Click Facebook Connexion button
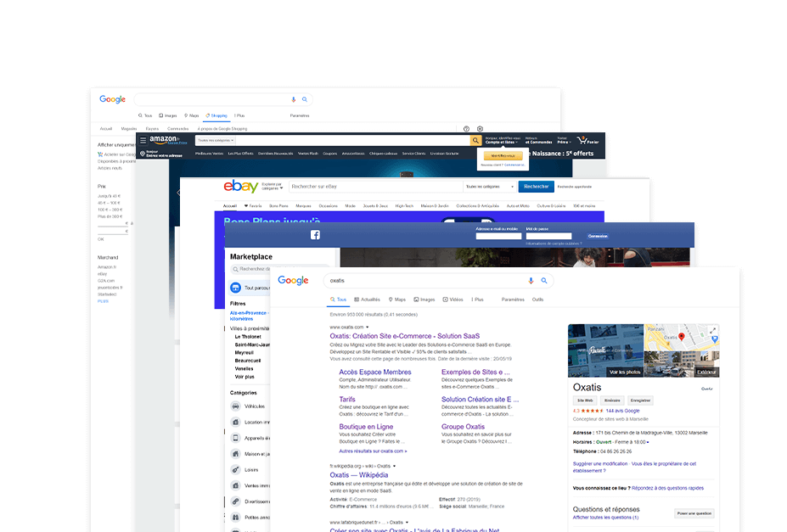This screenshot has height=532, width=787. (x=598, y=236)
